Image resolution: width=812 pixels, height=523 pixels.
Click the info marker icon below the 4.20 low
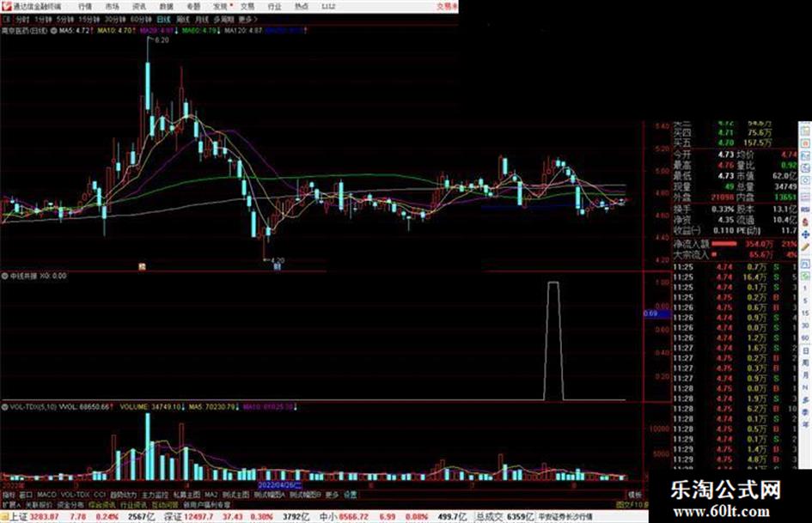277,267
